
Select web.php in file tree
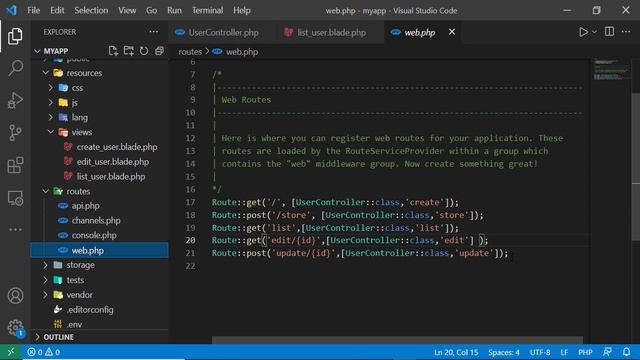pos(99,250)
